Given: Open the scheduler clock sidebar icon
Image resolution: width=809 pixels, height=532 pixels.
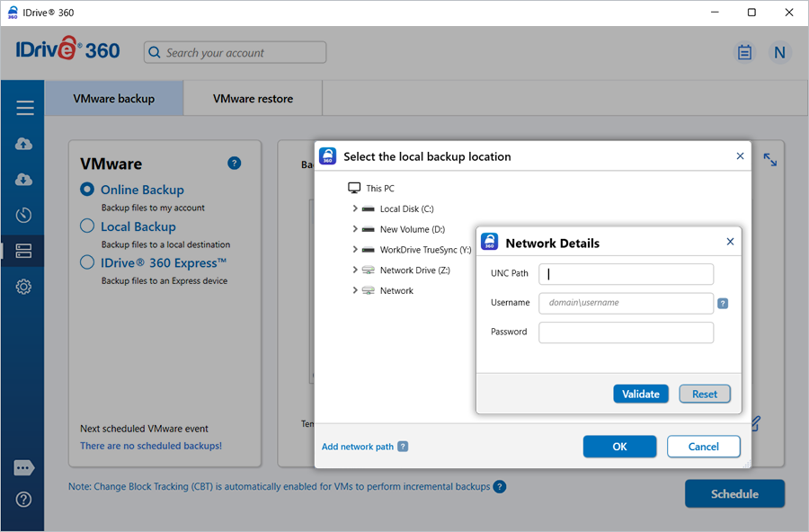Looking at the screenshot, I should click(x=24, y=215).
